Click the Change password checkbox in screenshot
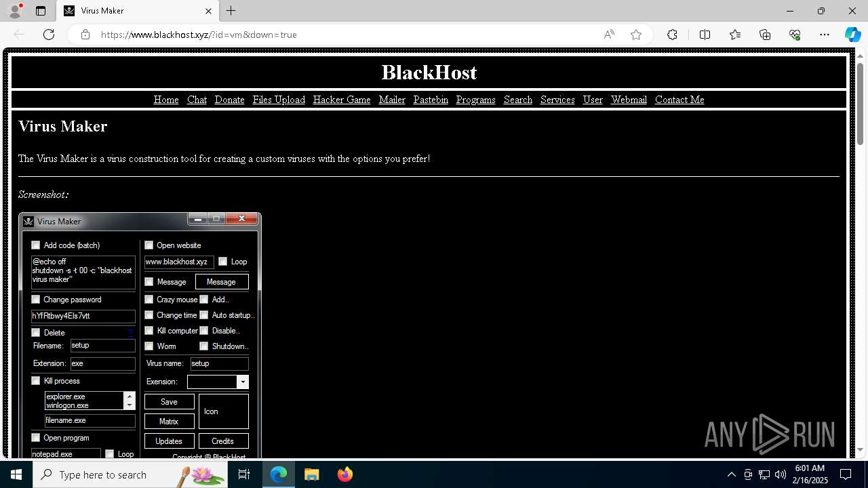This screenshot has height=488, width=868. (x=36, y=300)
